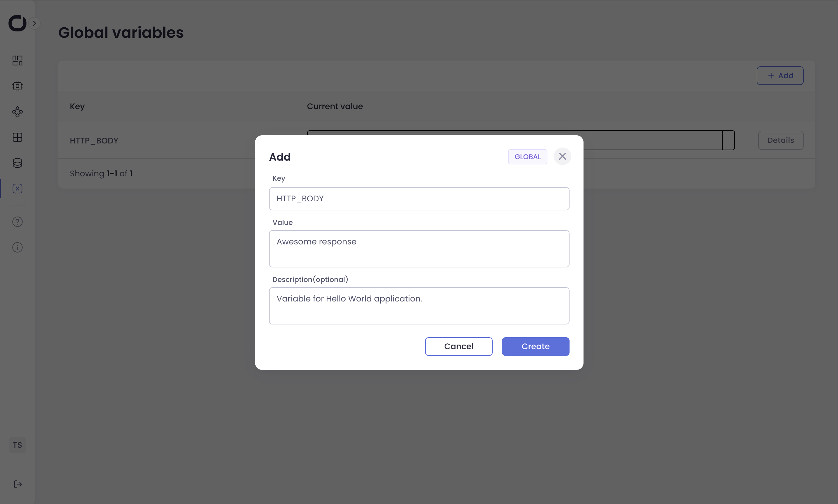Image resolution: width=838 pixels, height=504 pixels.
Task: Select the variables (x) icon in sidebar
Action: (x=17, y=189)
